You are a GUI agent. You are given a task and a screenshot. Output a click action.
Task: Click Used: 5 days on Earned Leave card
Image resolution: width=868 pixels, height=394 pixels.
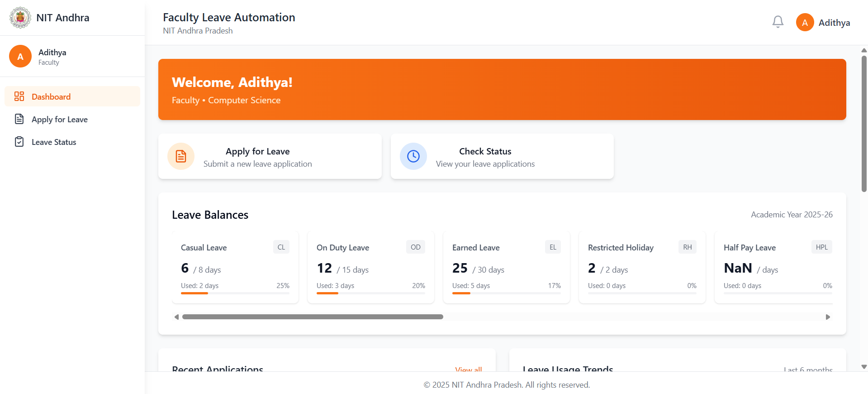pos(471,286)
